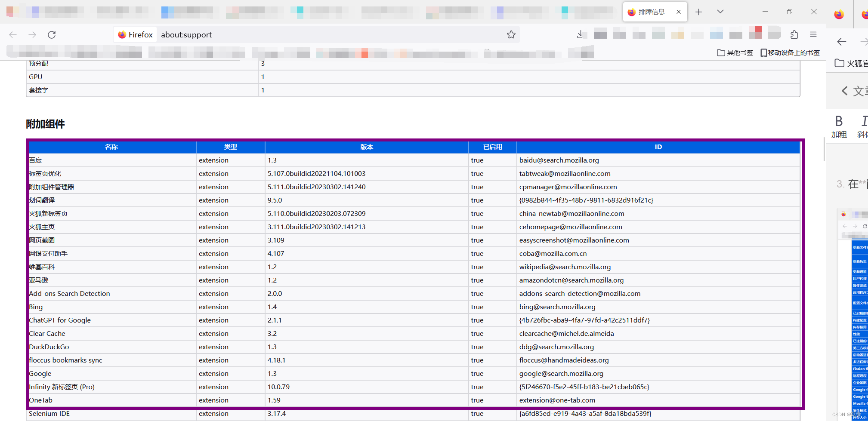The height and width of the screenshot is (421, 868).
Task: Click the 已启用 column header
Action: point(493,147)
